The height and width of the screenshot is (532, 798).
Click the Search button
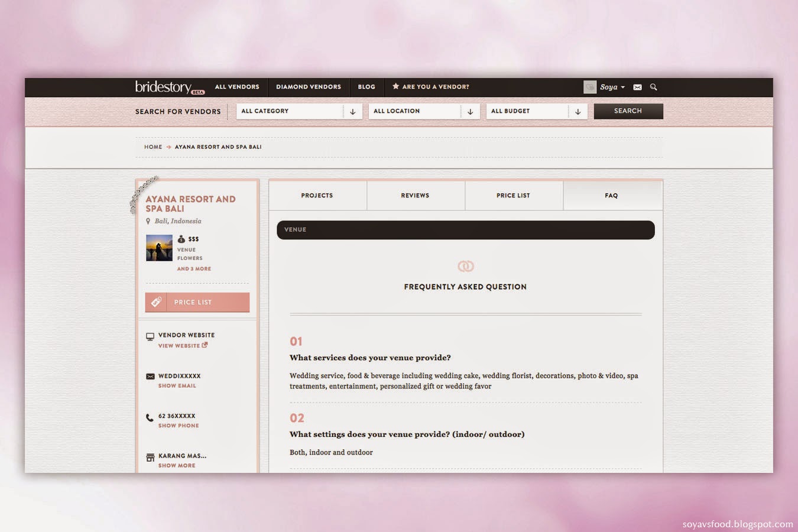pyautogui.click(x=628, y=111)
